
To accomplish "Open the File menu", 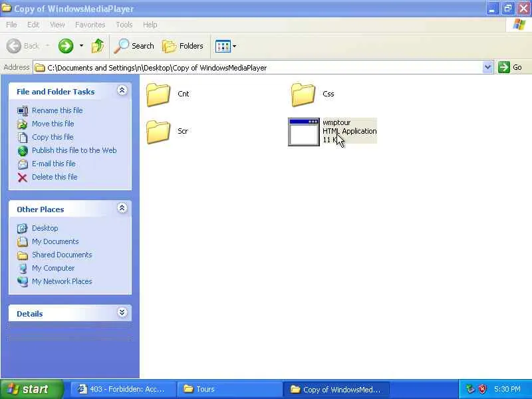I will [11, 25].
